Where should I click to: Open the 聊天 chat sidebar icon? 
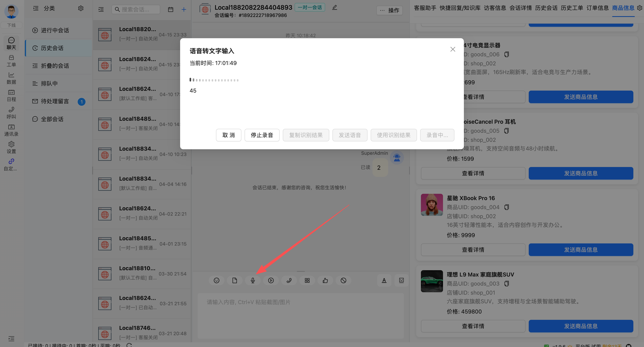[11, 44]
